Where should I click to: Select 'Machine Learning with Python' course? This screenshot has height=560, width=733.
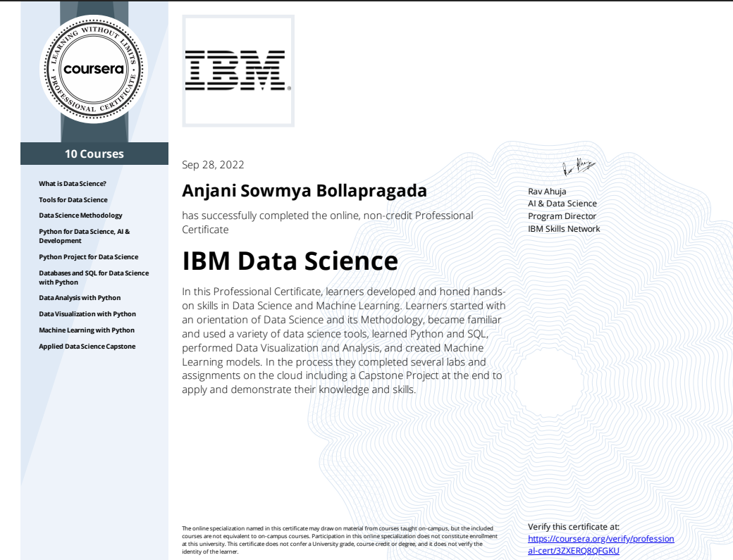point(87,330)
